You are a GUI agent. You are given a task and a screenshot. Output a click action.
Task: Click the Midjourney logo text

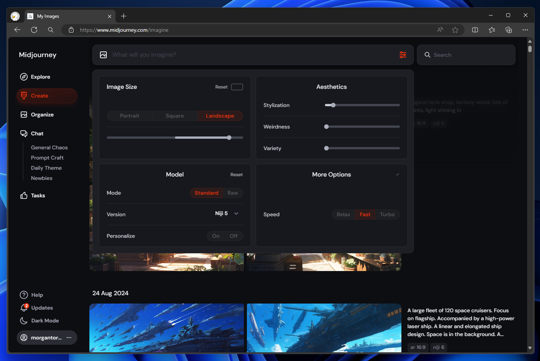(38, 55)
